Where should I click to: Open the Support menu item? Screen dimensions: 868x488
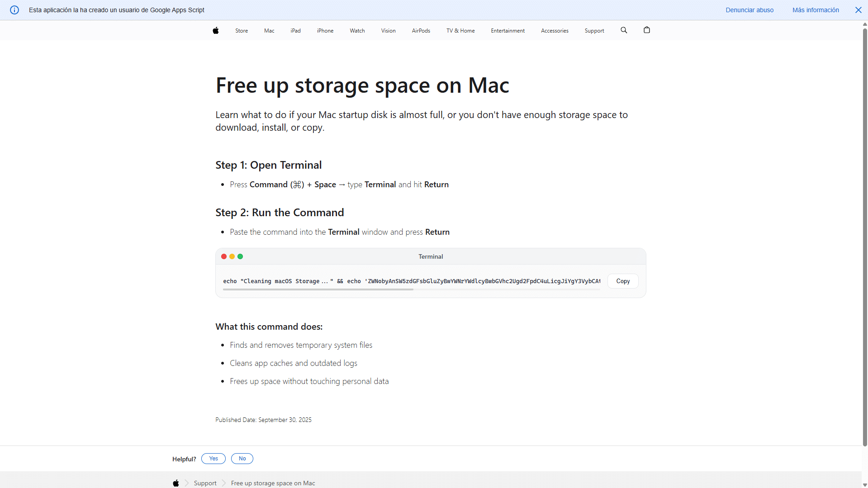(x=594, y=30)
